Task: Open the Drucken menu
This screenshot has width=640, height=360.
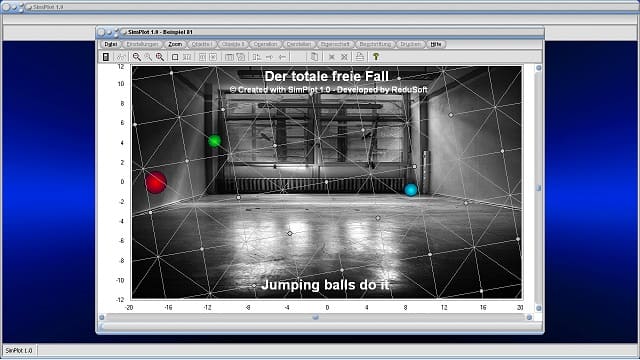Action: 410,44
